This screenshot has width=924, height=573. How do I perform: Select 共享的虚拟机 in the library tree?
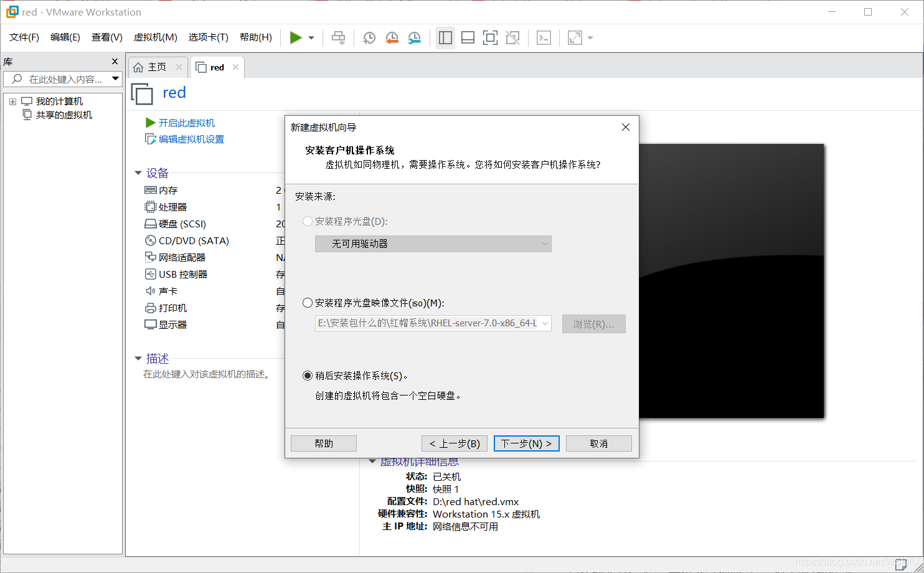[x=64, y=115]
